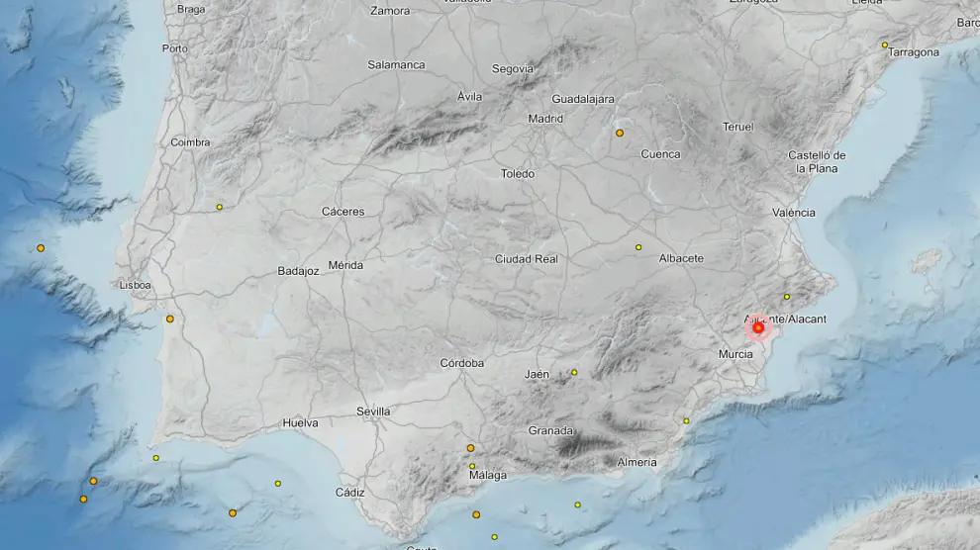Select small yellow marker northeast of Alicante
Image resolution: width=980 pixels, height=550 pixels.
[x=787, y=297]
